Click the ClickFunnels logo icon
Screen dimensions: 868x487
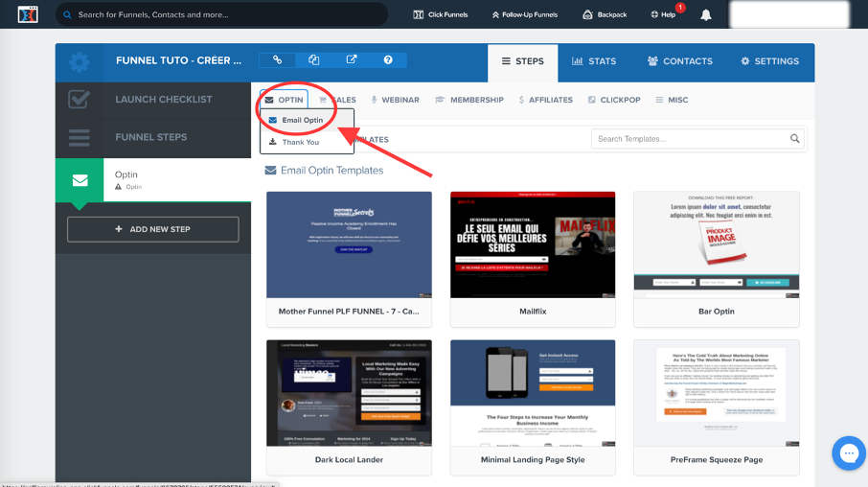[28, 14]
